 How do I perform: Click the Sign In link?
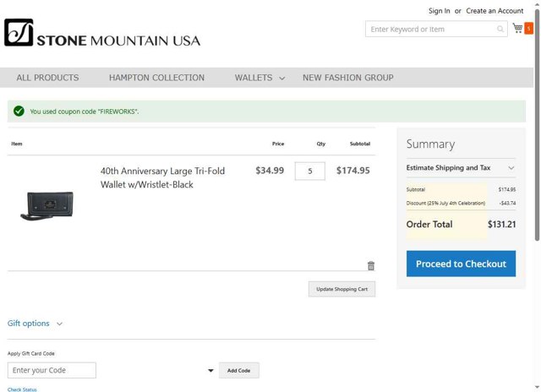click(439, 11)
